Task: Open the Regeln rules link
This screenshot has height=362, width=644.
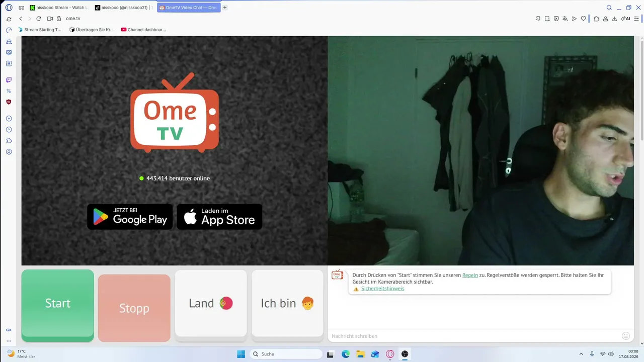Action: coord(470,275)
